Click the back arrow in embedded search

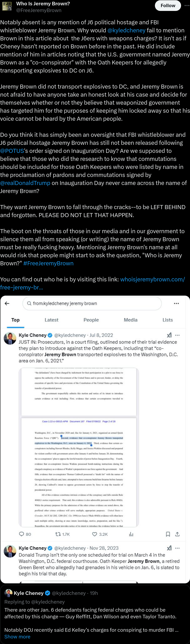click(7, 303)
